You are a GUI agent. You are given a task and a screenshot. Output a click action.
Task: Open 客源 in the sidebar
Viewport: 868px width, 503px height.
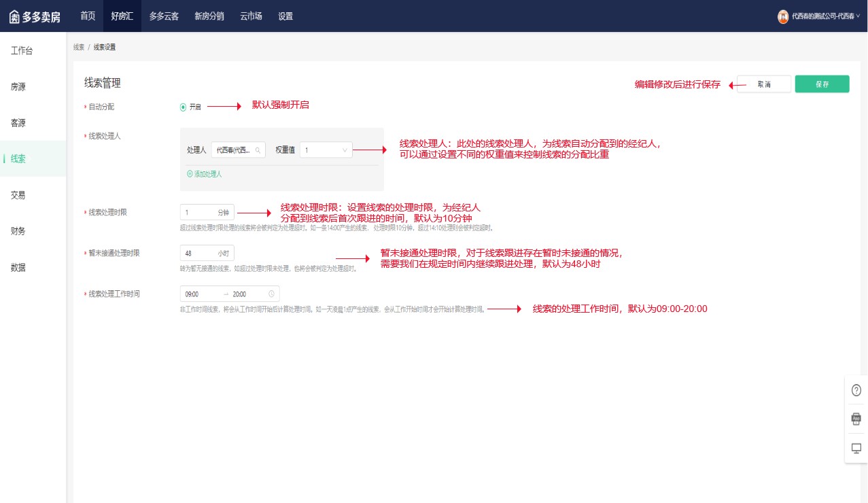[18, 123]
